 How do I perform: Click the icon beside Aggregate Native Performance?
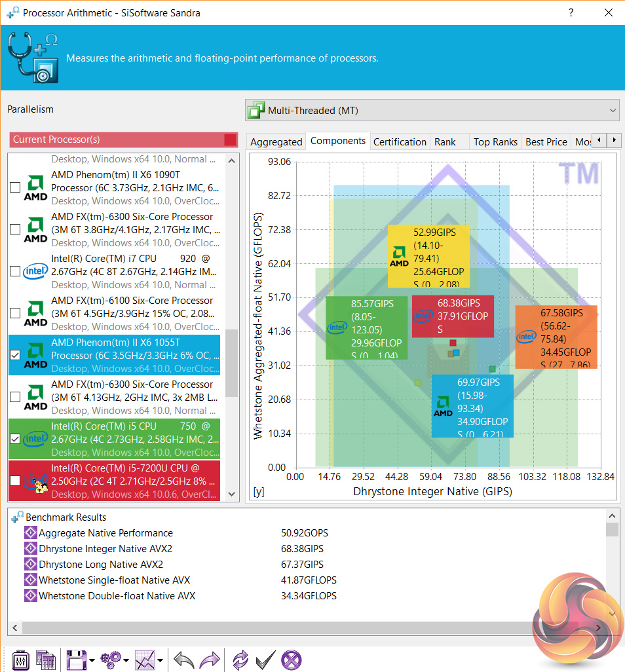[x=30, y=532]
